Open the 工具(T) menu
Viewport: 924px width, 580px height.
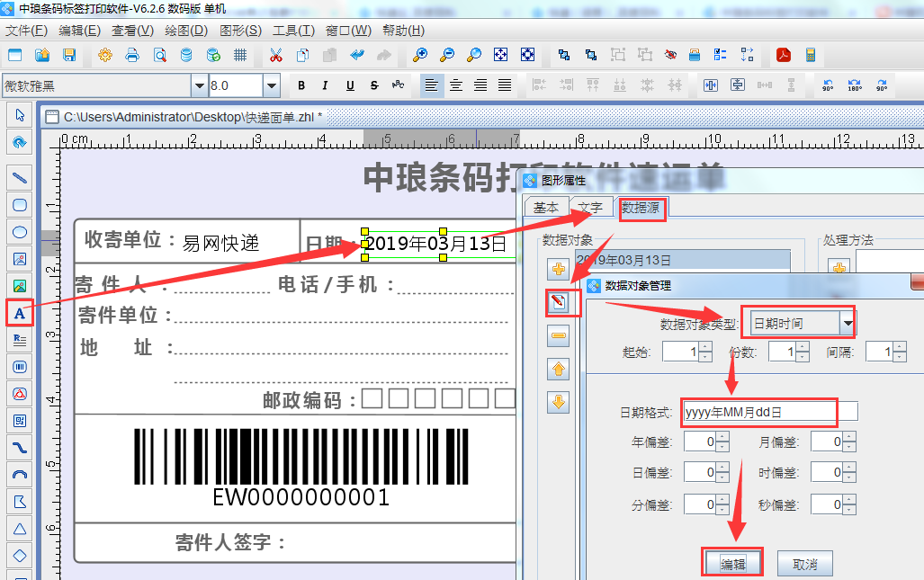pyautogui.click(x=293, y=30)
